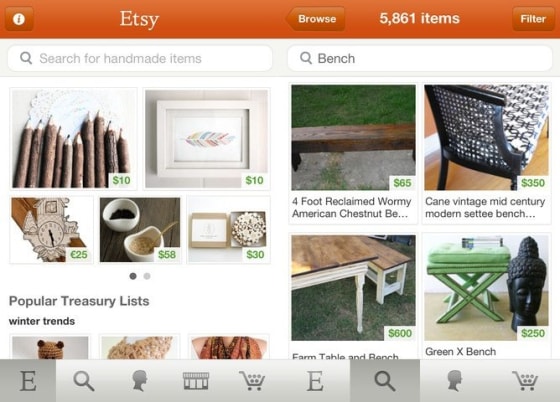
Task: Open Etsy home tab in left bar
Action: click(x=28, y=381)
